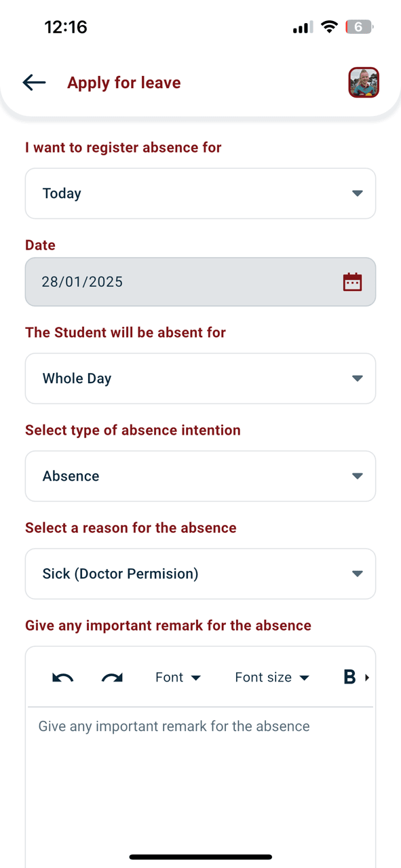Screen dimensions: 401x868
Task: Open the Sick (Doctor Permision) reason dropdown
Action: tap(200, 574)
